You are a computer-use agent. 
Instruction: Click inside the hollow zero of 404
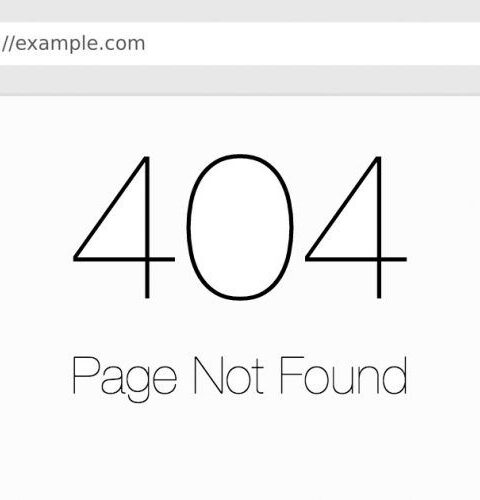[240, 227]
